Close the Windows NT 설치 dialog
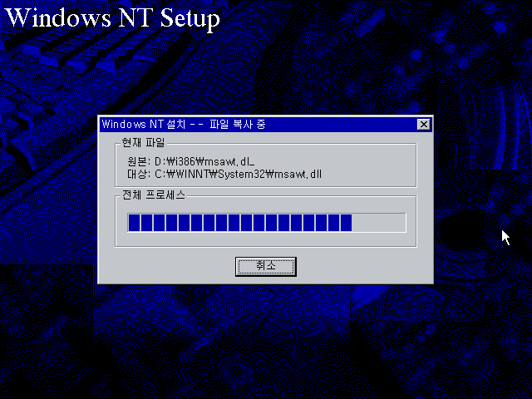Screen dimensions: 532x399 [423, 125]
